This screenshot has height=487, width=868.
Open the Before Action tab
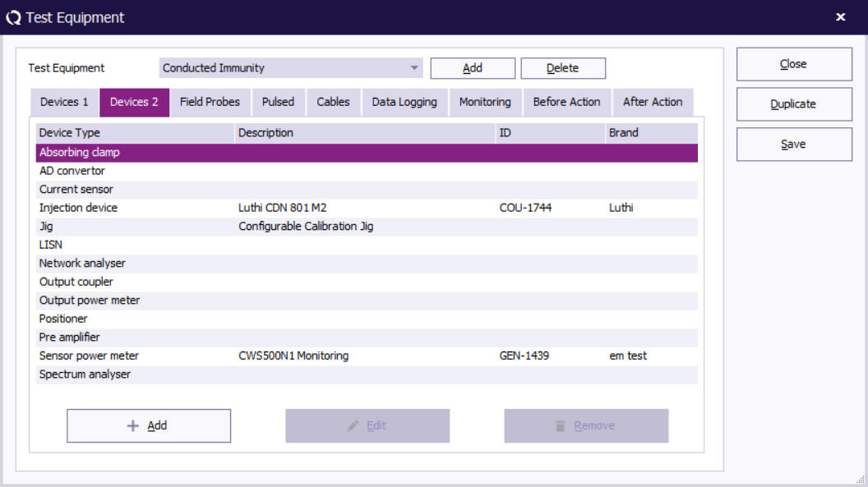coord(567,103)
